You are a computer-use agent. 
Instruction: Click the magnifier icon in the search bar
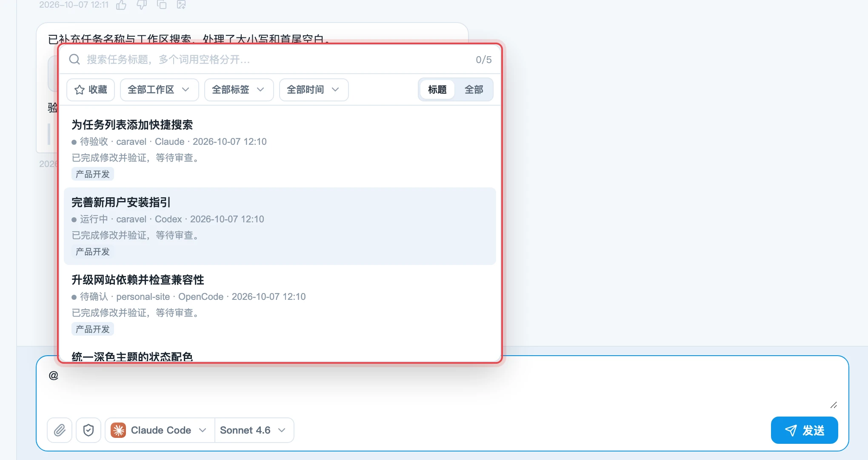74,59
